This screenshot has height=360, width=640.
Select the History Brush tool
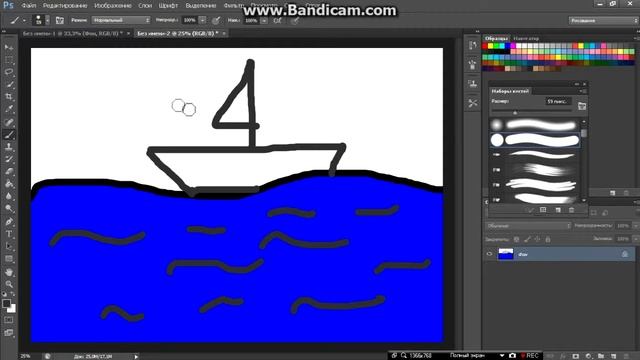click(9, 159)
